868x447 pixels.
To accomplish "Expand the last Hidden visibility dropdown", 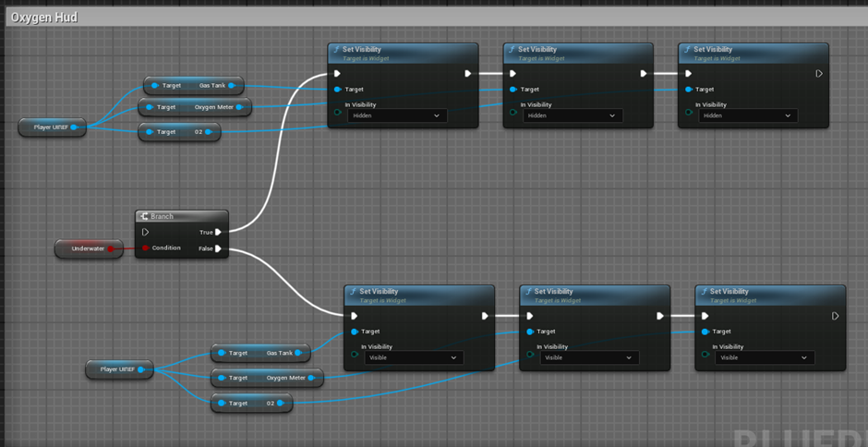I will [x=747, y=116].
